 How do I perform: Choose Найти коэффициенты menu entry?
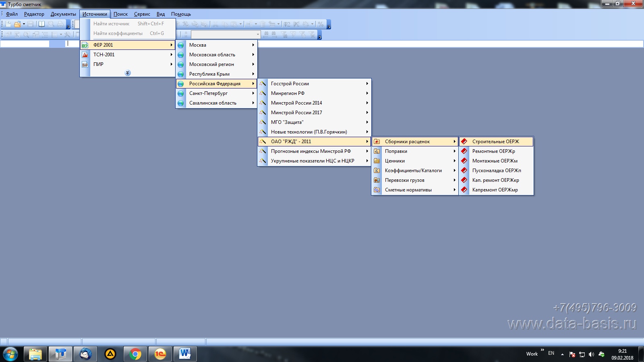128,33
